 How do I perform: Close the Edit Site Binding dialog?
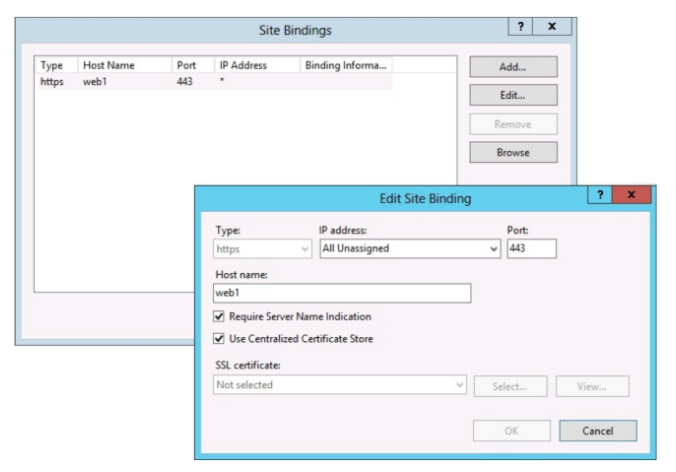631,194
